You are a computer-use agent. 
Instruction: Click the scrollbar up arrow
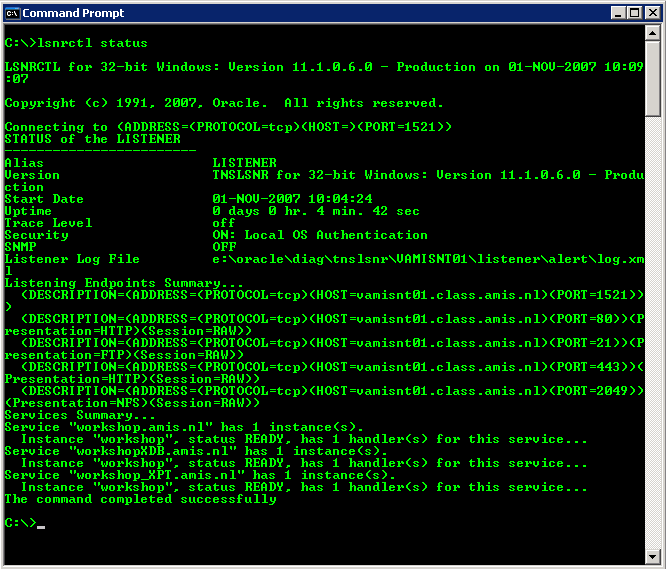(x=653, y=34)
